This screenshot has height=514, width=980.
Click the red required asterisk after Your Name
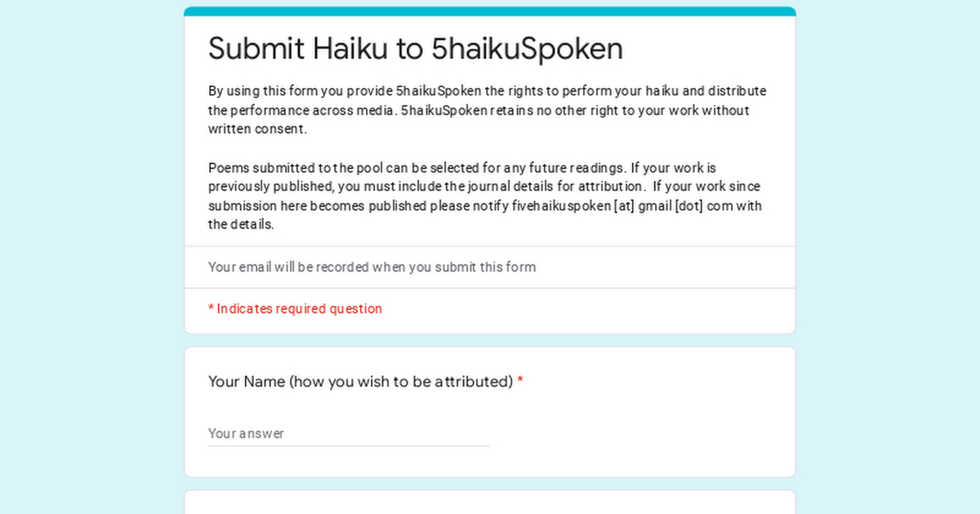tap(520, 381)
